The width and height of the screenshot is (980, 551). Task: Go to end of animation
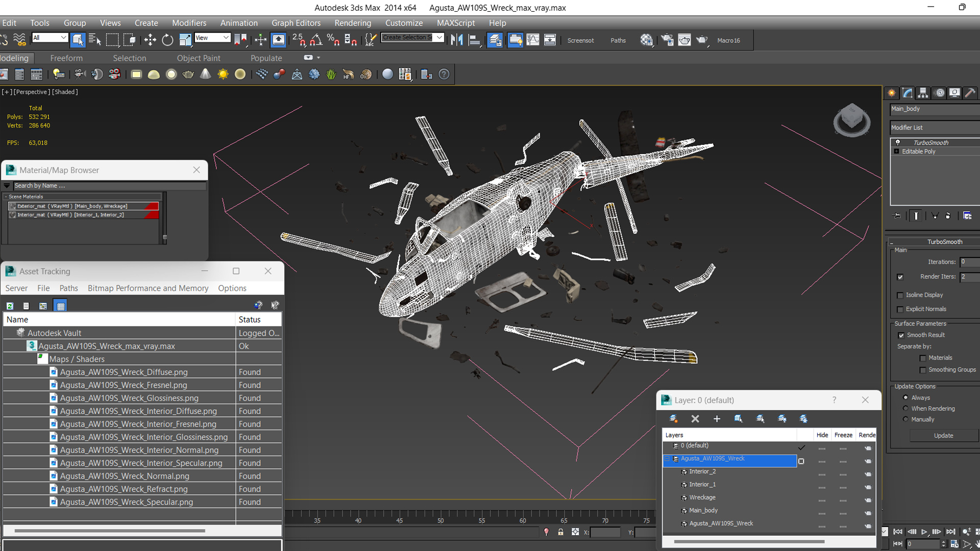coord(950,532)
